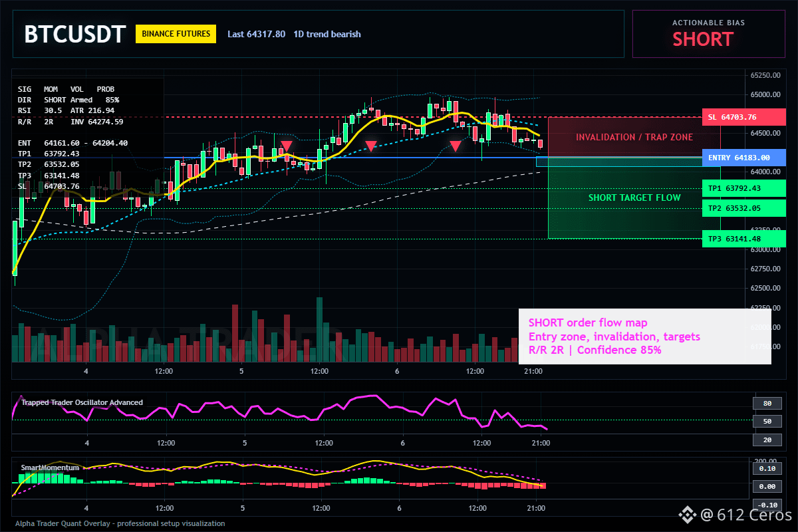Click the SmartMomentum indicator label
The image size is (798, 532).
[x=50, y=467]
